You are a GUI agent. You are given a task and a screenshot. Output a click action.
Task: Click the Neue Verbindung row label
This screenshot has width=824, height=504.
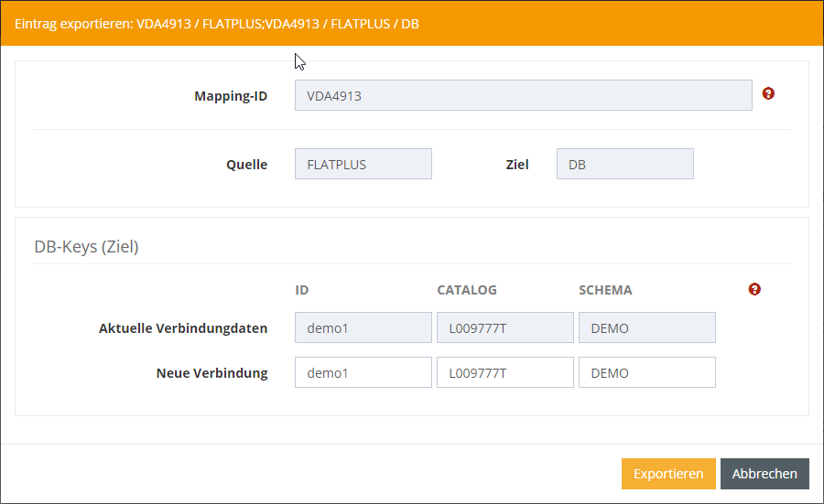(211, 373)
